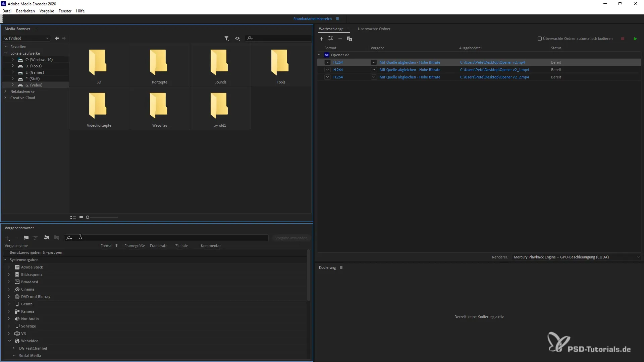Click the import presets icon
This screenshot has width=644, height=362.
pos(47,238)
